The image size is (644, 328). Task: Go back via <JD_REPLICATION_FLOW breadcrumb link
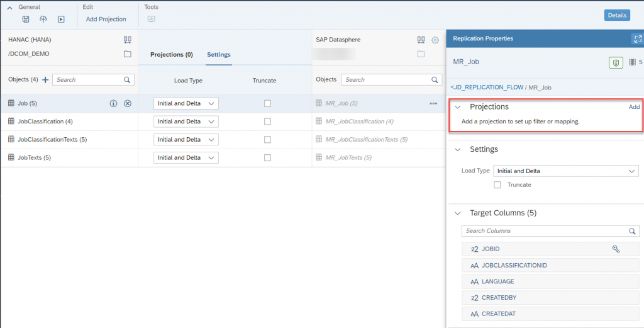point(487,88)
